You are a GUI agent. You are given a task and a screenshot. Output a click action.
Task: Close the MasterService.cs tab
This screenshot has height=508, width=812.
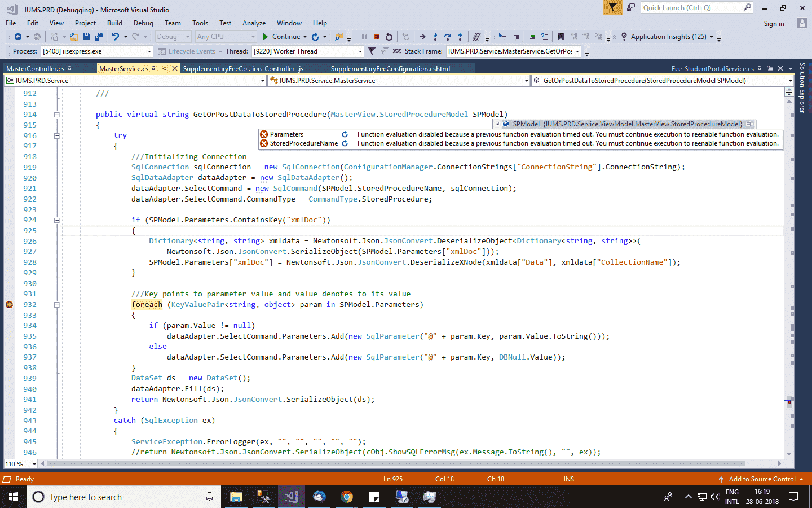pyautogui.click(x=174, y=68)
